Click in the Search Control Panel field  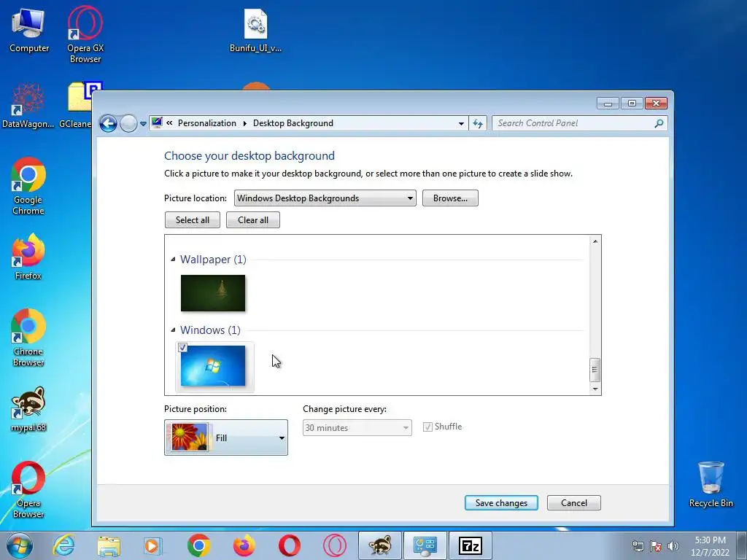[x=573, y=123]
